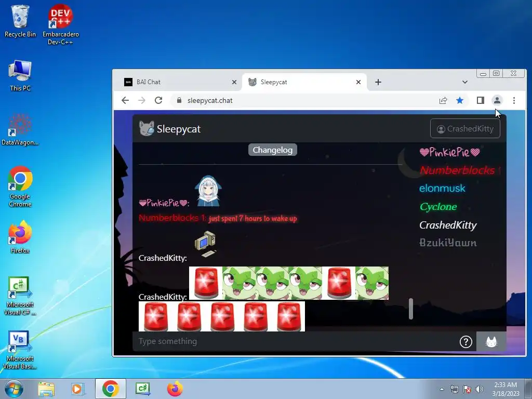Select PinkiePie in the user list
The width and height of the screenshot is (532, 399).
449,152
